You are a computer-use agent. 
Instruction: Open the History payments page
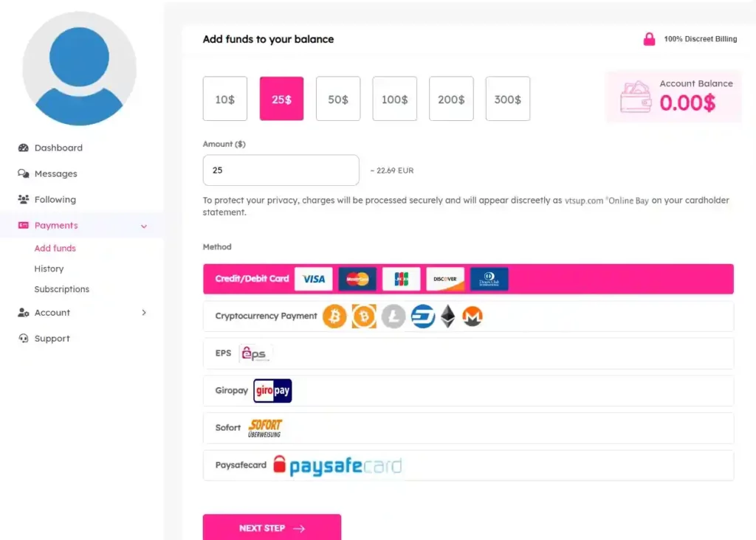click(49, 269)
